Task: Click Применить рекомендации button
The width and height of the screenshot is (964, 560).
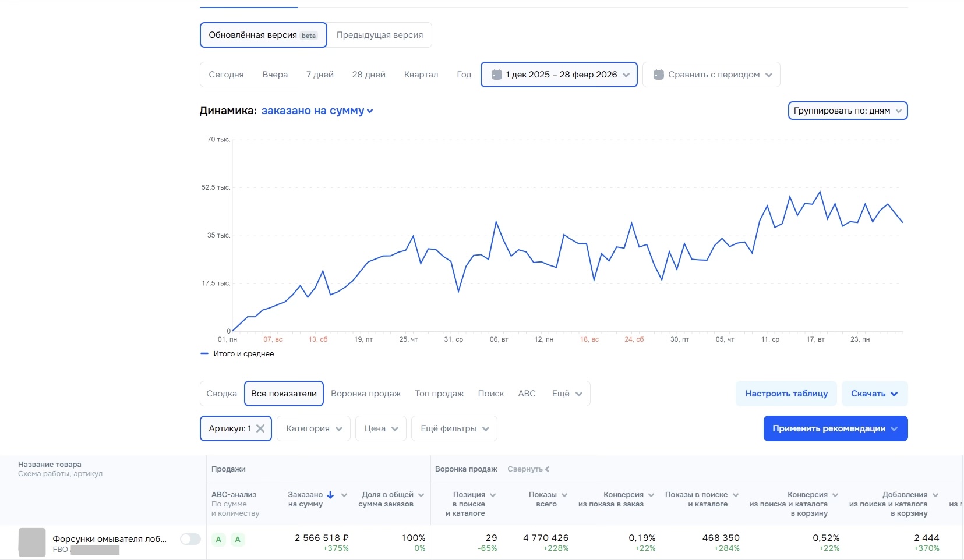Action: coord(835,428)
